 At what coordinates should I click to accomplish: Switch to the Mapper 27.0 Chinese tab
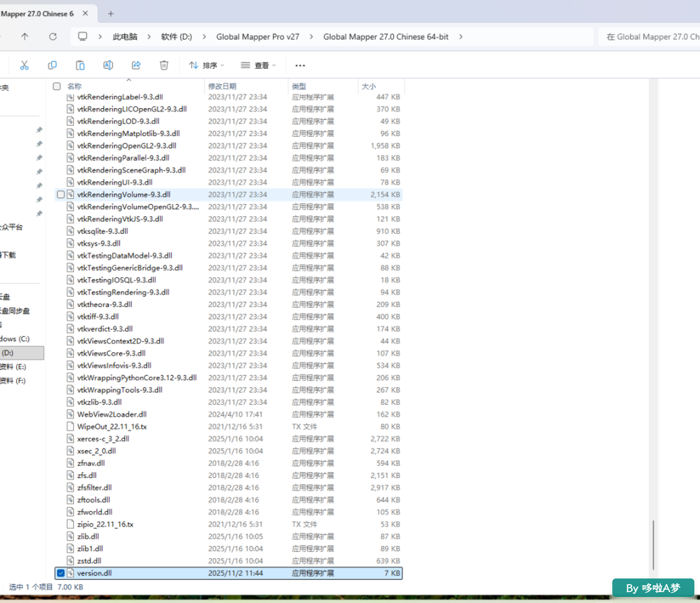coord(37,14)
